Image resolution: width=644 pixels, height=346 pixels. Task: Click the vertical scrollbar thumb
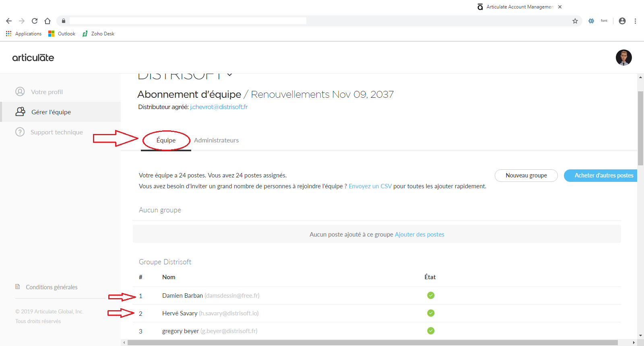coord(640,128)
